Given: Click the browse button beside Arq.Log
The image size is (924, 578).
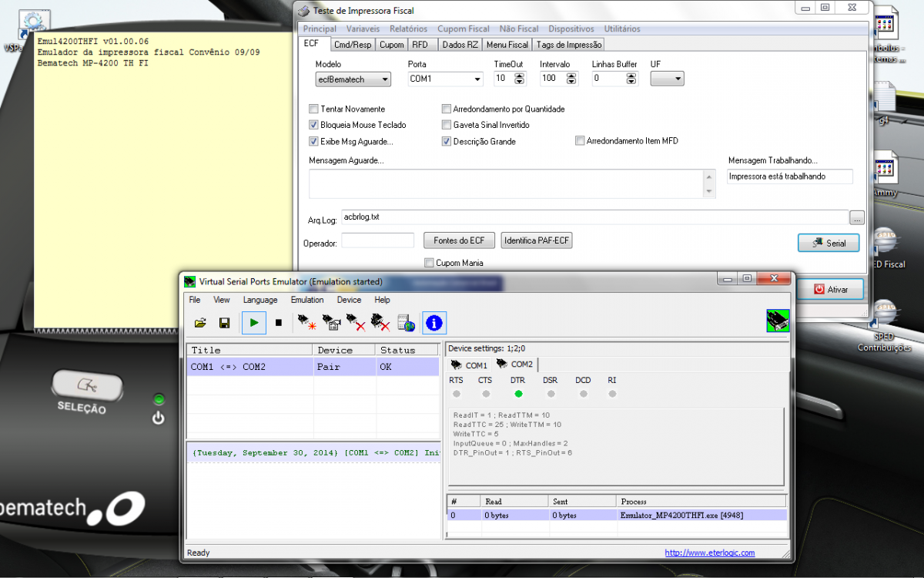Looking at the screenshot, I should pos(857,218).
